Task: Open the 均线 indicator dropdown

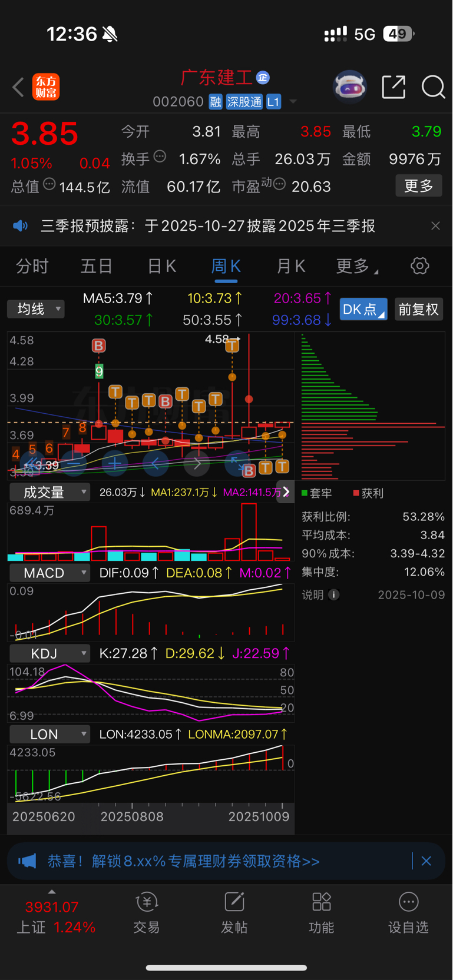Action: (x=35, y=309)
